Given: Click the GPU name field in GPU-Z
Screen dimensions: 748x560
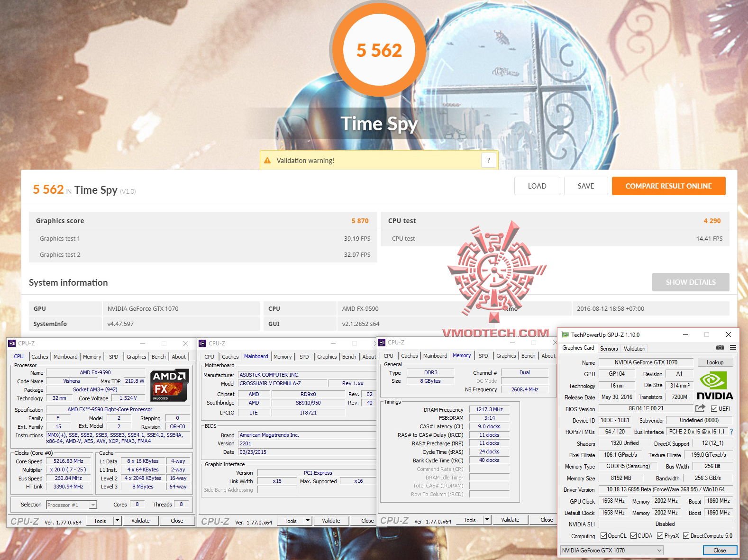Looking at the screenshot, I should tap(646, 362).
